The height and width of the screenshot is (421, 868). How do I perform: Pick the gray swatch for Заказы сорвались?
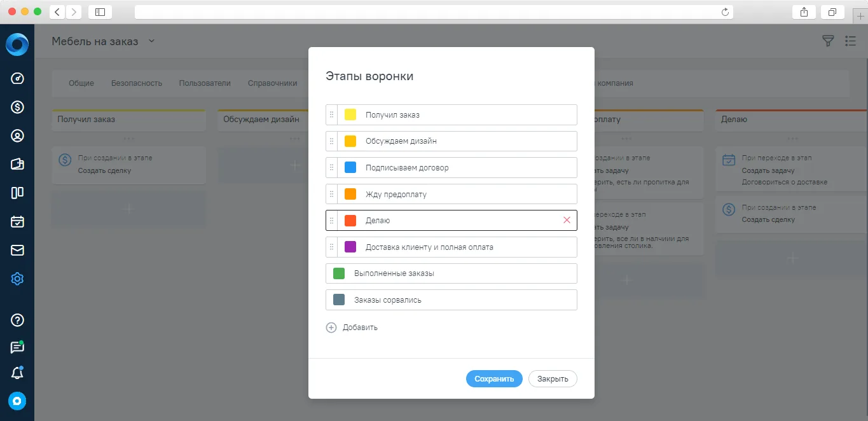[x=339, y=300]
